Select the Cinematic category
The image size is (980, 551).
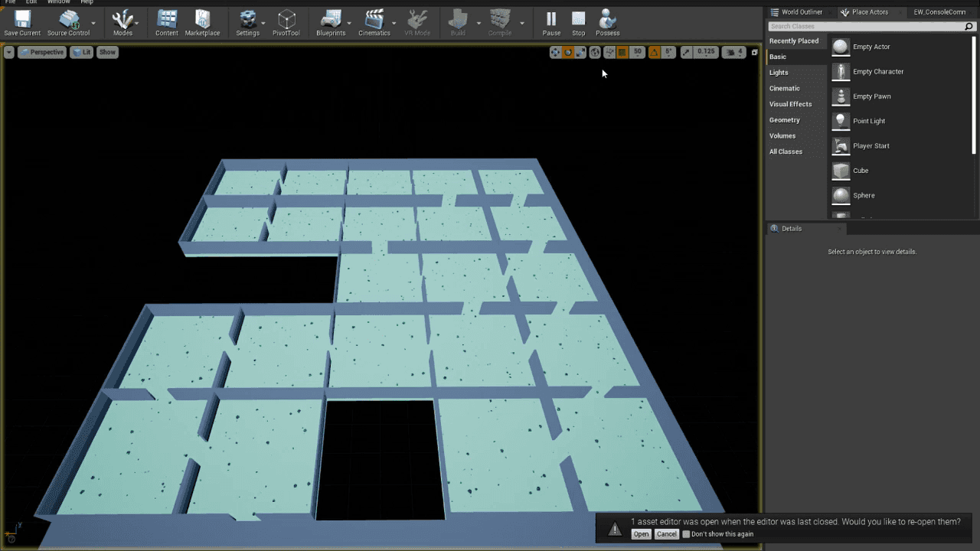coord(796,89)
